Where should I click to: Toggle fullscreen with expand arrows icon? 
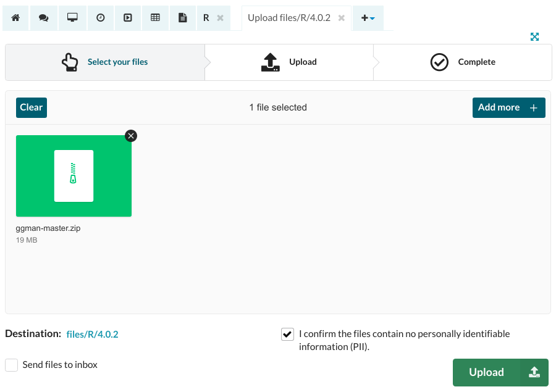(535, 37)
